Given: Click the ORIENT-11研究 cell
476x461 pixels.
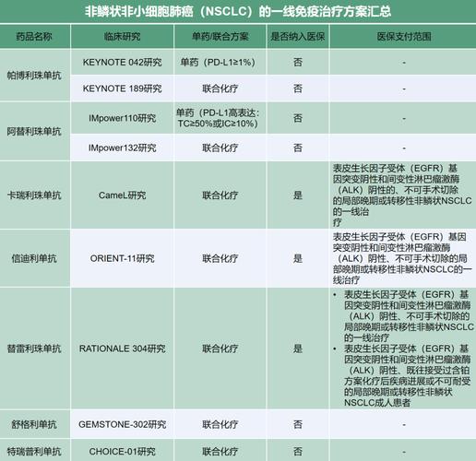Looking at the screenshot, I should 122,258.
